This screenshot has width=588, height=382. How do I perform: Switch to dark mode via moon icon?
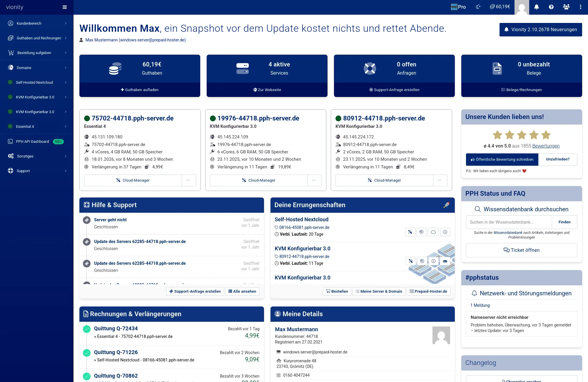[x=478, y=7]
